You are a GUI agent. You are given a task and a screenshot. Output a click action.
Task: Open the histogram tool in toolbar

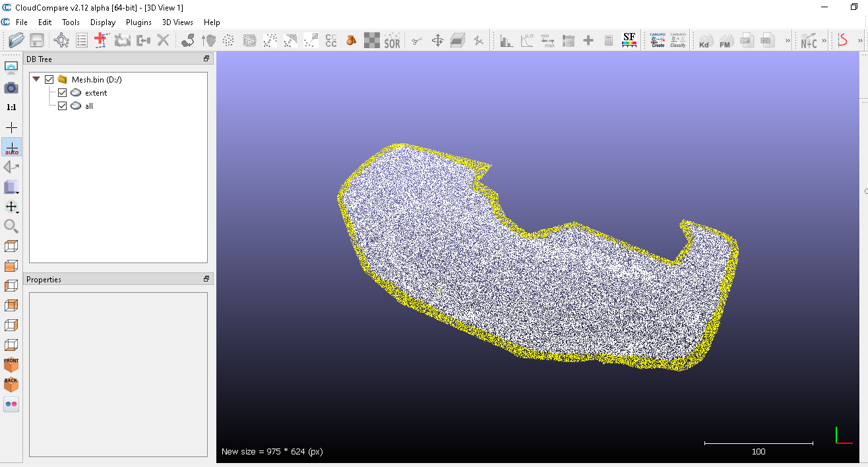pos(506,41)
